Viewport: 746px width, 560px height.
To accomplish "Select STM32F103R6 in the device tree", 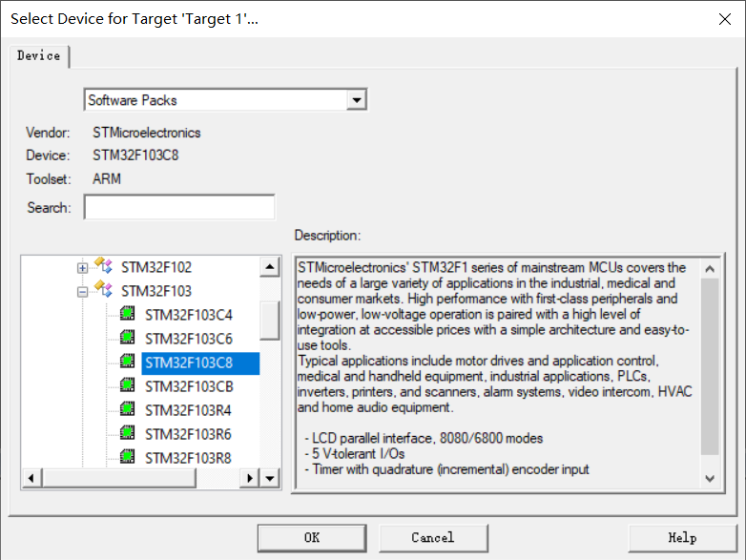I will 188,434.
